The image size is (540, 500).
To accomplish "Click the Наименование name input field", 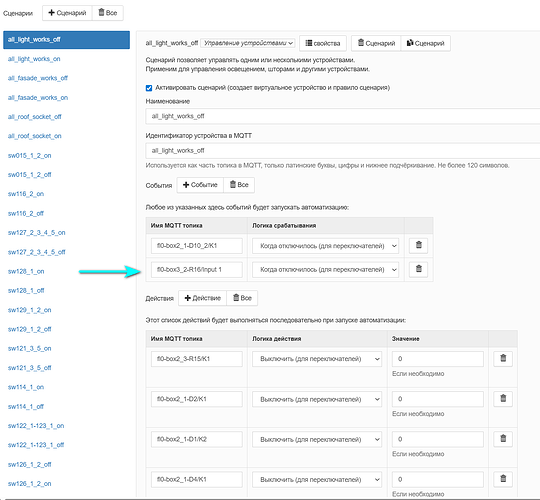I will click(342, 116).
